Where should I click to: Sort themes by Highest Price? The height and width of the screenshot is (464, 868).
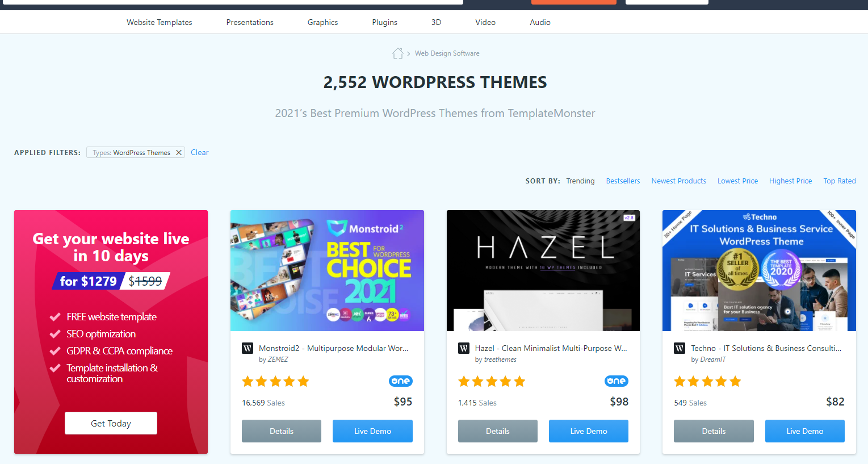(x=791, y=181)
